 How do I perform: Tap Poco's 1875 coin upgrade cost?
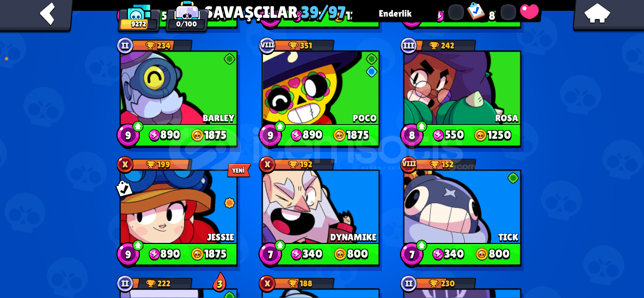click(351, 135)
